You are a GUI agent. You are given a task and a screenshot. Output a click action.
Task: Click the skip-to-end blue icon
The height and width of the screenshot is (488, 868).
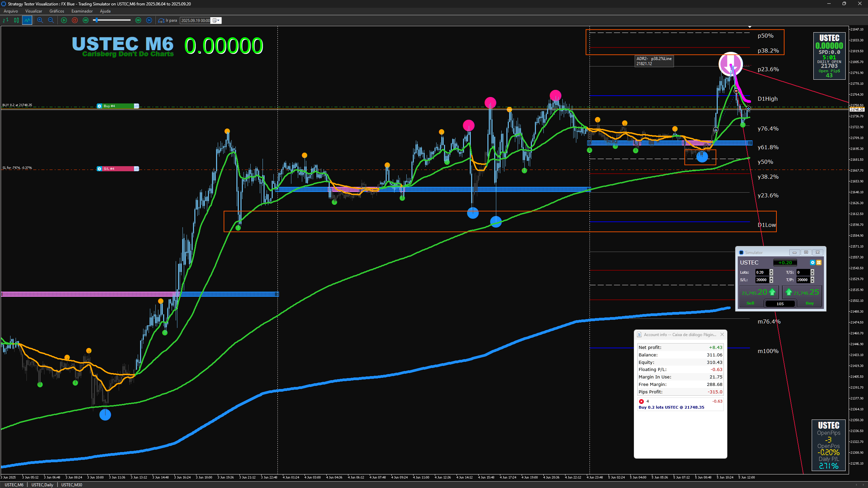point(149,20)
